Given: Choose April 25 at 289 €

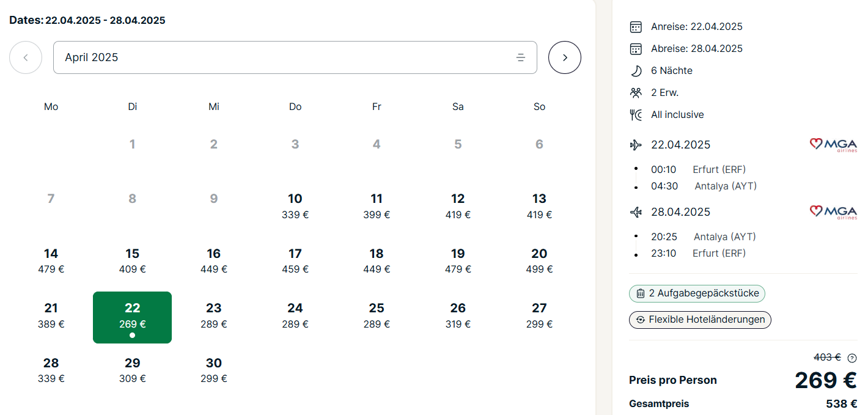Looking at the screenshot, I should pyautogui.click(x=377, y=315).
